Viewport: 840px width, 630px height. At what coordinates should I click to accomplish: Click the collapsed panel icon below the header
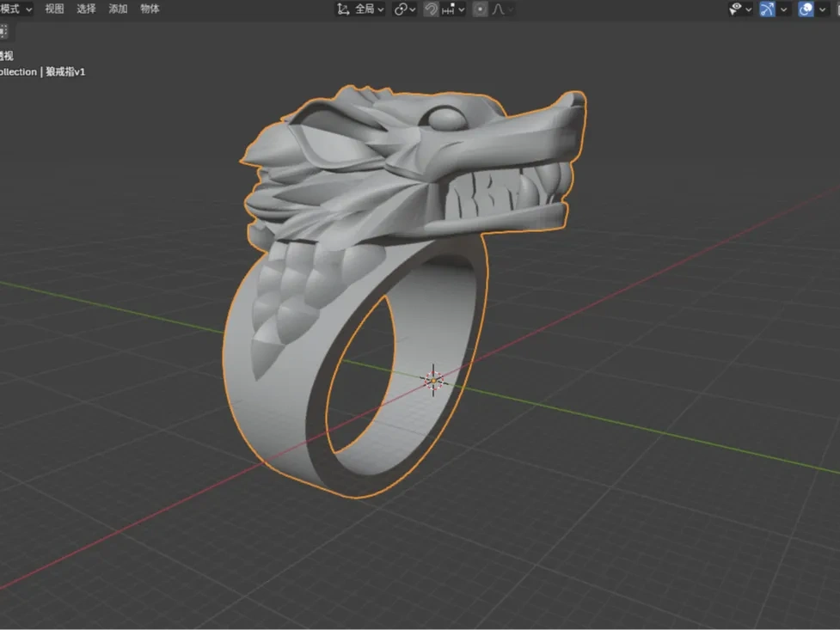4,30
